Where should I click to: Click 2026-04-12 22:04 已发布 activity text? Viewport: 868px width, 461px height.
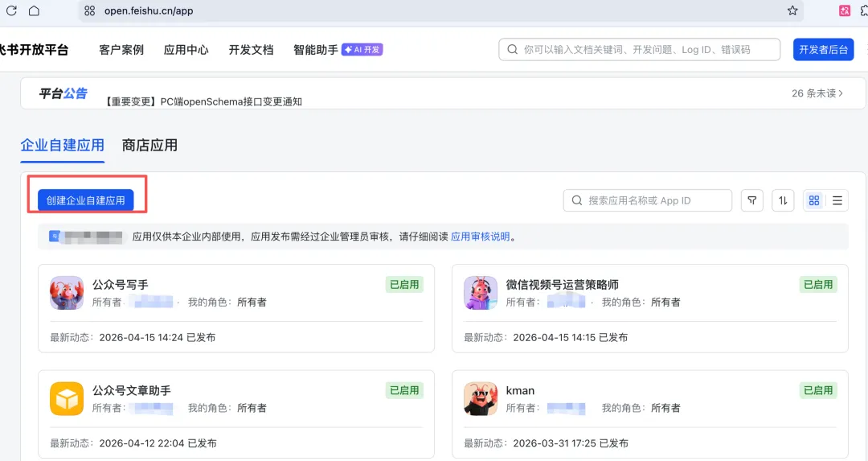158,443
